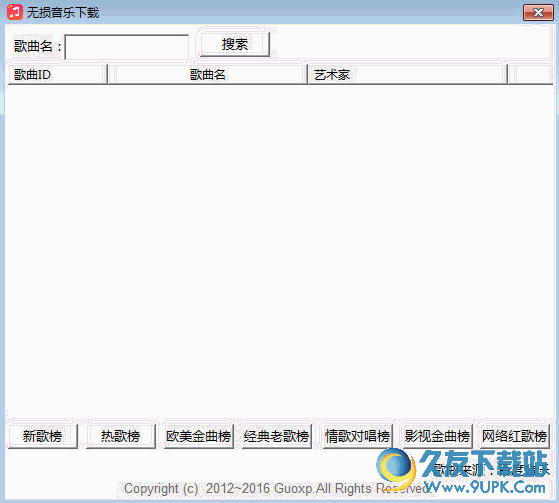Open the 热歌榜 chart

tap(121, 436)
